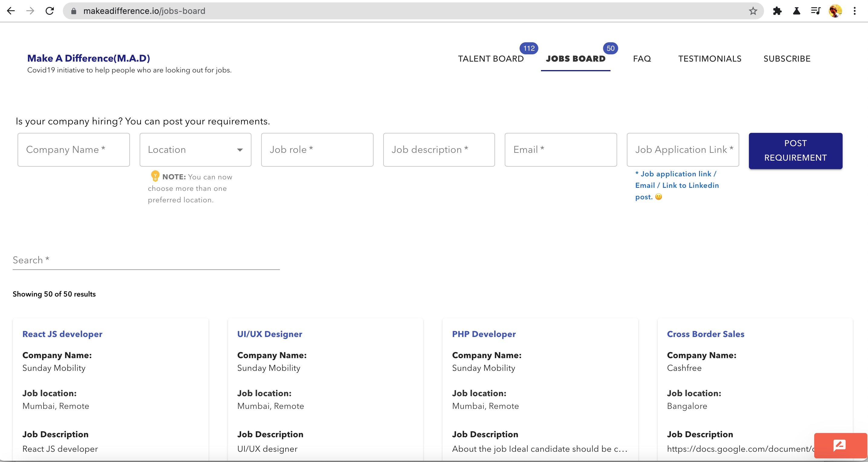Click the Job Application Link field

tap(683, 149)
